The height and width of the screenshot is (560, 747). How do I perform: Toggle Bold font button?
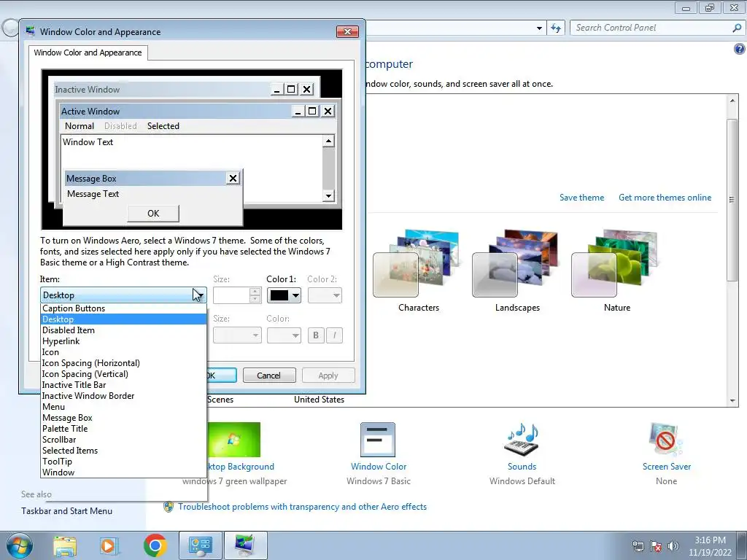pos(316,335)
